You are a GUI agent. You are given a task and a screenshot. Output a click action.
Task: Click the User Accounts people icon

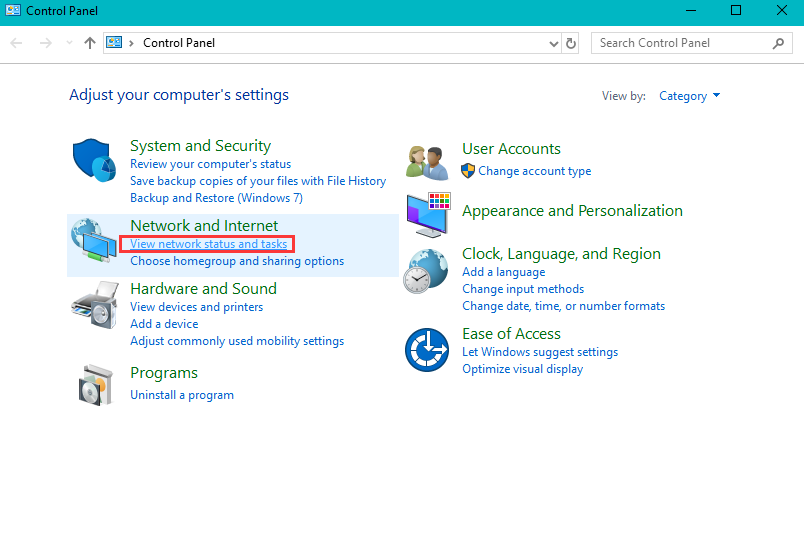pyautogui.click(x=427, y=163)
